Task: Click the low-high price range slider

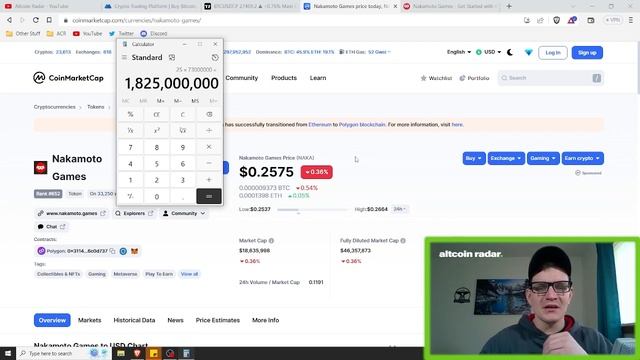Action: pyautogui.click(x=313, y=210)
